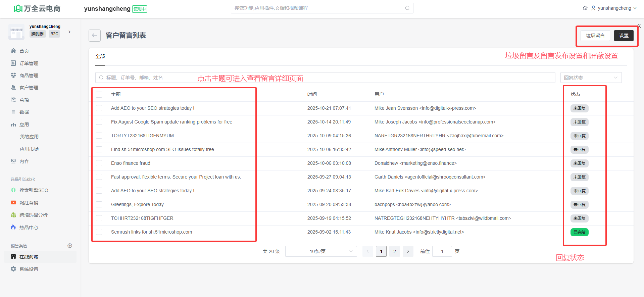
Task: Open message Semrush links for sh.51microshop.com
Action: click(151, 232)
